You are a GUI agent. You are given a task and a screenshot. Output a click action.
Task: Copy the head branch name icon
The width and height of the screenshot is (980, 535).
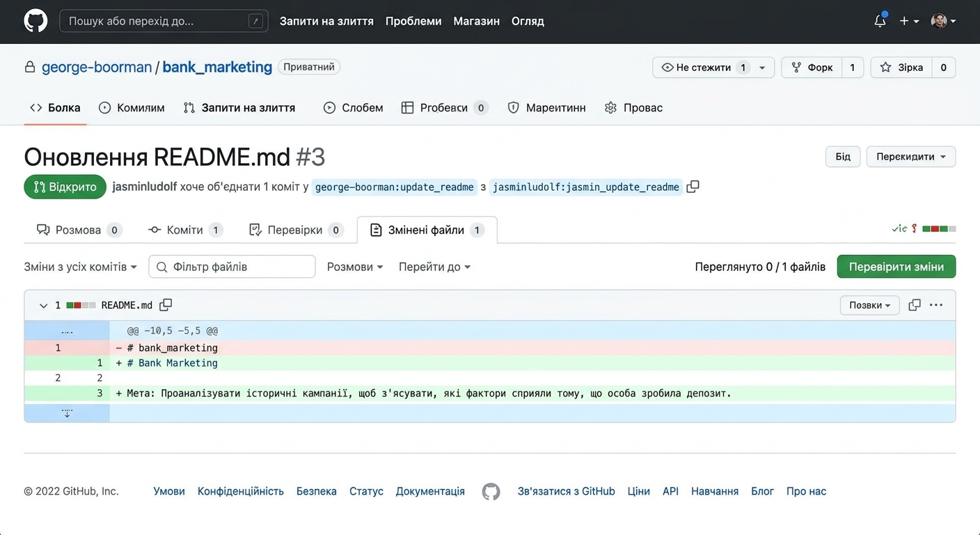(x=693, y=187)
